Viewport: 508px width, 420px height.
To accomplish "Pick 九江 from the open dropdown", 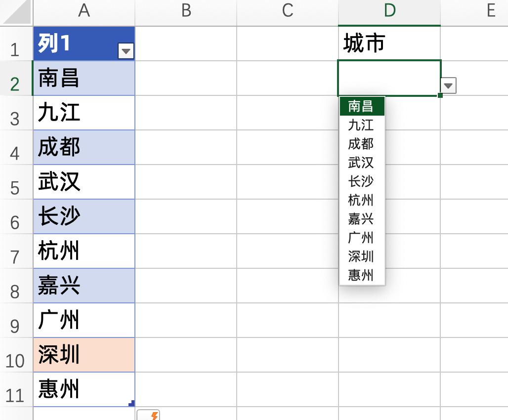I will (x=361, y=125).
